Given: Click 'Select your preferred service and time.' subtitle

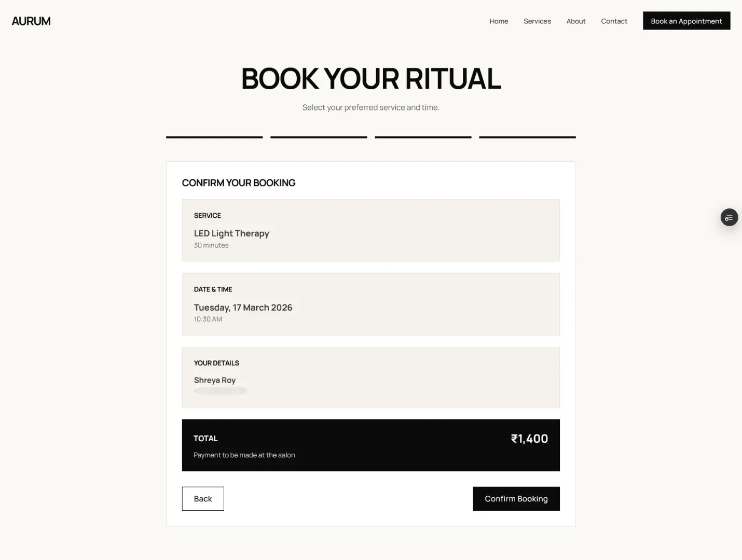Looking at the screenshot, I should point(371,107).
